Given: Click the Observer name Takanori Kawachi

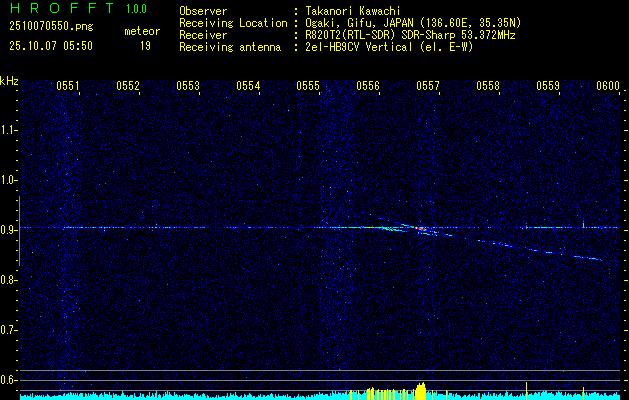Looking at the screenshot, I should [x=353, y=12].
